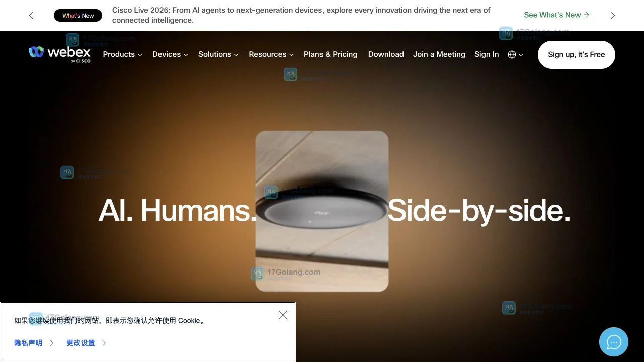
Task: Click Sign up, it's Free button
Action: coord(577,54)
